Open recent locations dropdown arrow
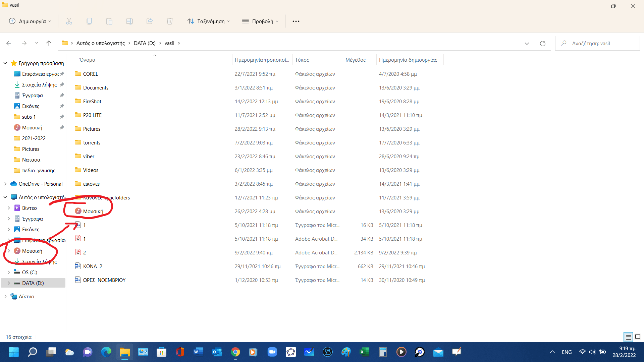The width and height of the screenshot is (644, 362). [x=37, y=43]
